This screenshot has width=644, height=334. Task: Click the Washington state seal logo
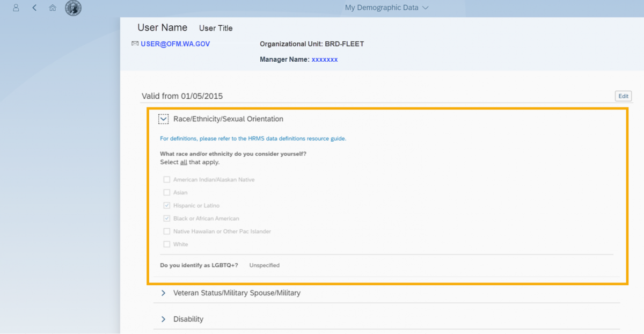click(x=73, y=8)
